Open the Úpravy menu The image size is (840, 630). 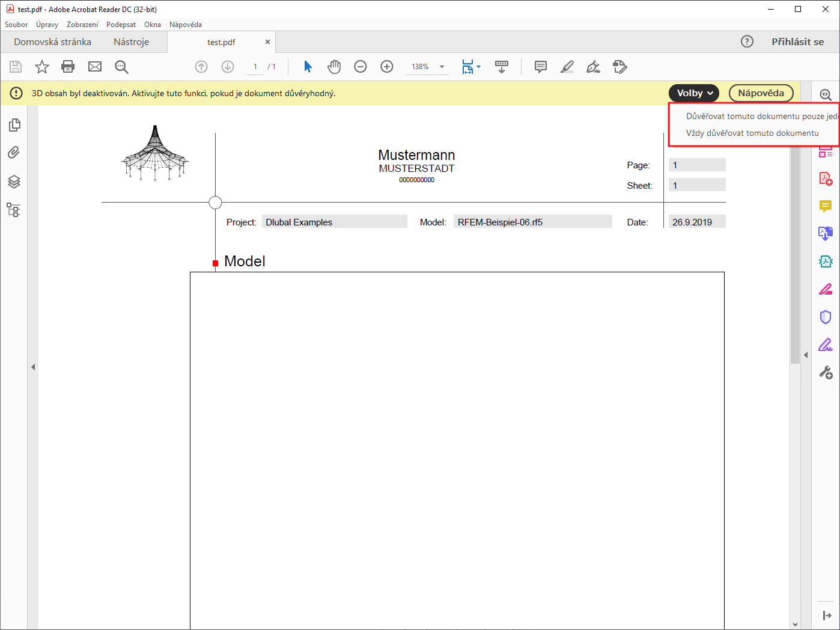pyautogui.click(x=47, y=25)
